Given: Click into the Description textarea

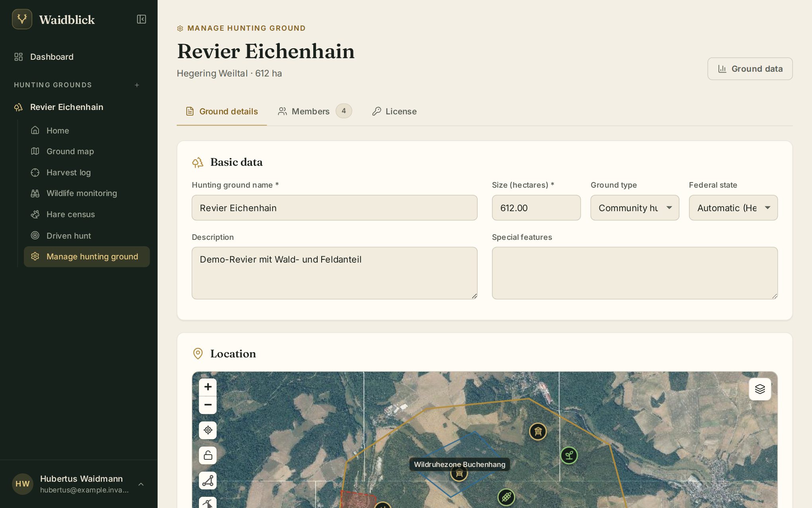Looking at the screenshot, I should 334,273.
